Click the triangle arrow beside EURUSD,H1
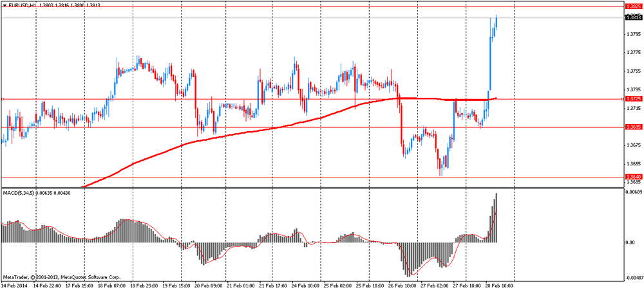This screenshot has height=290, width=644. (x=5, y=5)
